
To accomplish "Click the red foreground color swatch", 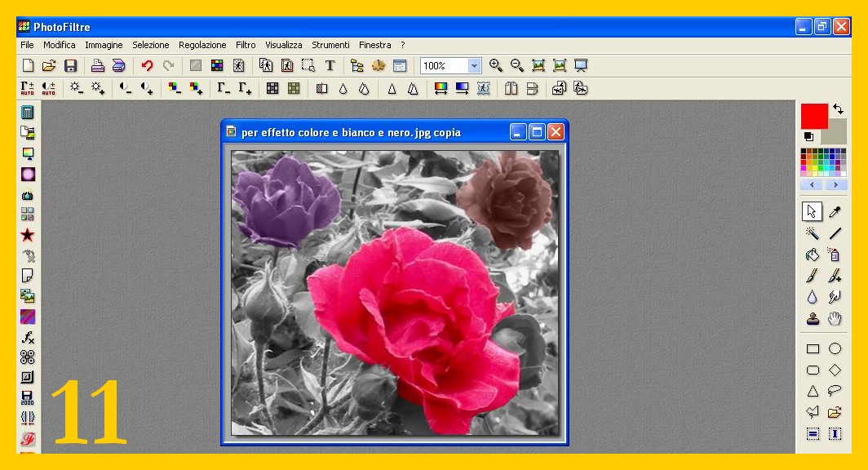I will 813,115.
